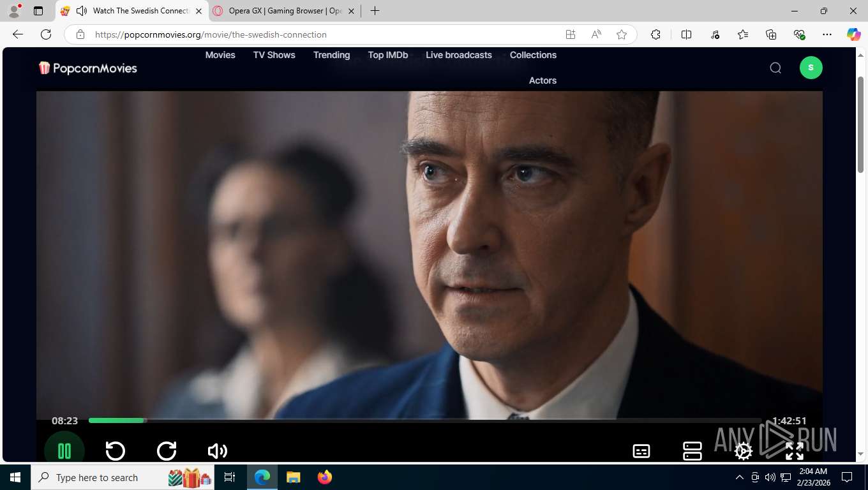
Task: Open the Collections navigation item
Action: coord(533,55)
